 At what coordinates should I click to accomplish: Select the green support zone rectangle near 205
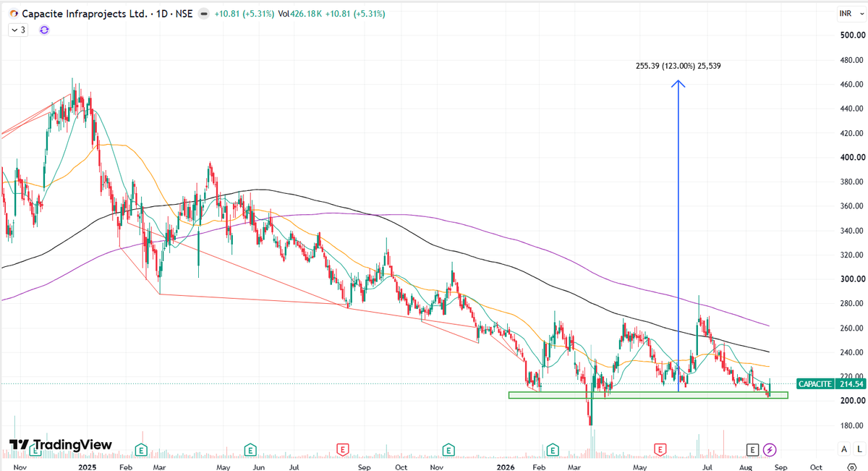pos(648,395)
